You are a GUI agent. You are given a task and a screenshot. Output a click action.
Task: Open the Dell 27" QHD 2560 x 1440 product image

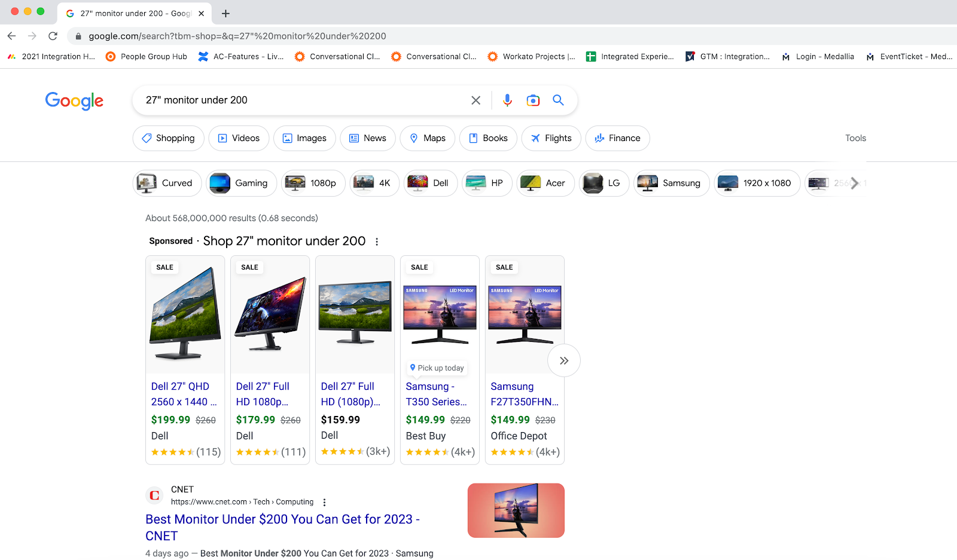pyautogui.click(x=185, y=313)
